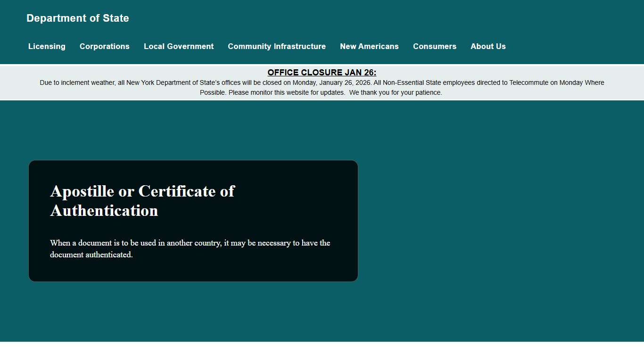Navigate to the New Americans page
This screenshot has width=644, height=362.
coord(369,46)
